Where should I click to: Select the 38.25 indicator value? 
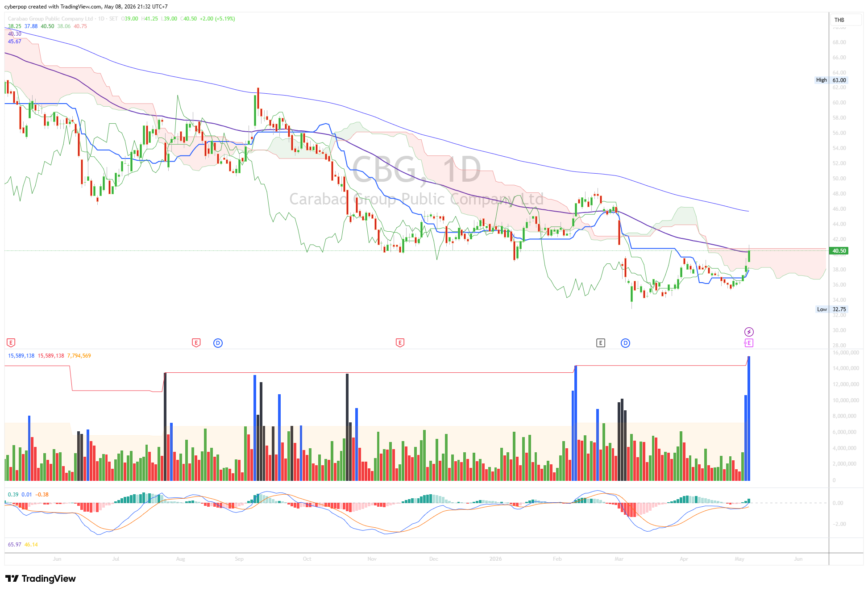pyautogui.click(x=14, y=26)
